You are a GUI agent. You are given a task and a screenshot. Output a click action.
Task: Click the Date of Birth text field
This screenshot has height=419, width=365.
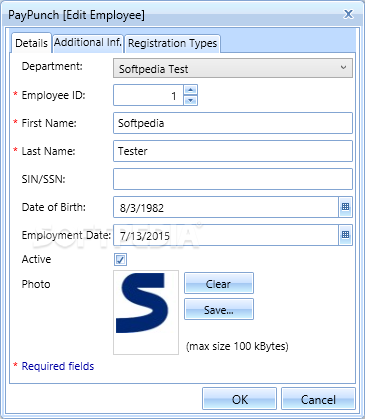pos(226,207)
